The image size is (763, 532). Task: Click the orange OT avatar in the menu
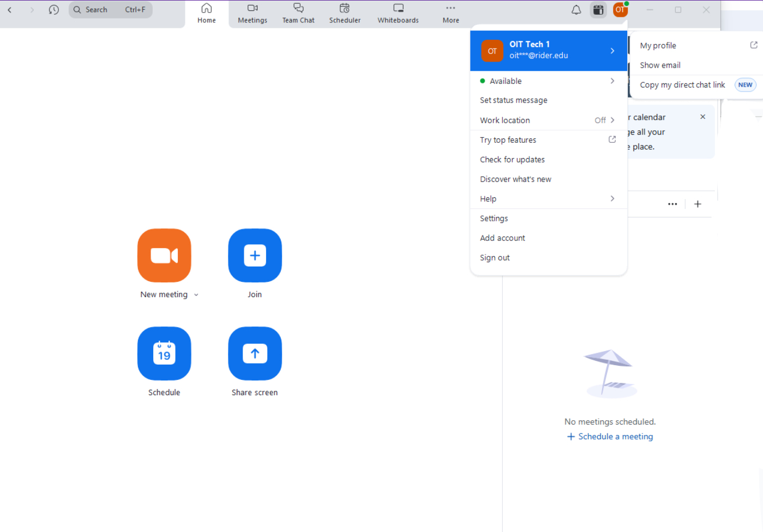click(x=492, y=51)
